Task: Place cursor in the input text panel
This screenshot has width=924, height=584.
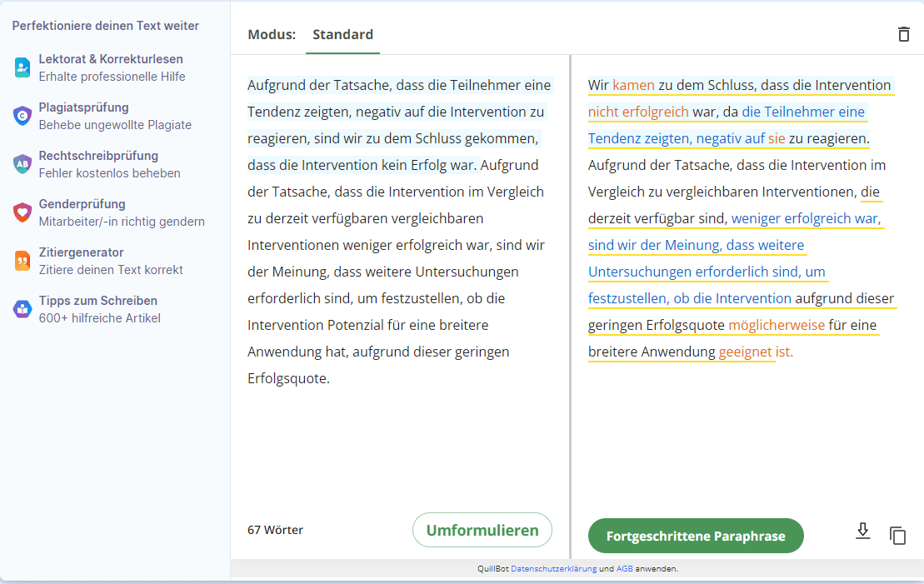Action: point(400,250)
